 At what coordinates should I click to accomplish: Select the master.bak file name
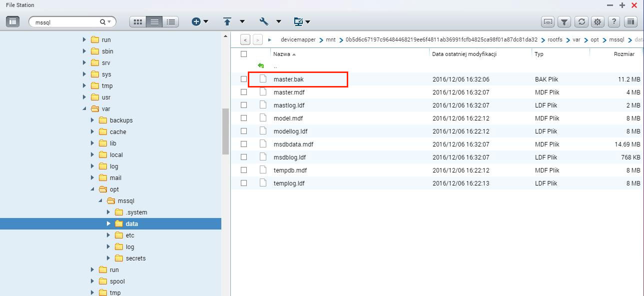[x=289, y=79]
